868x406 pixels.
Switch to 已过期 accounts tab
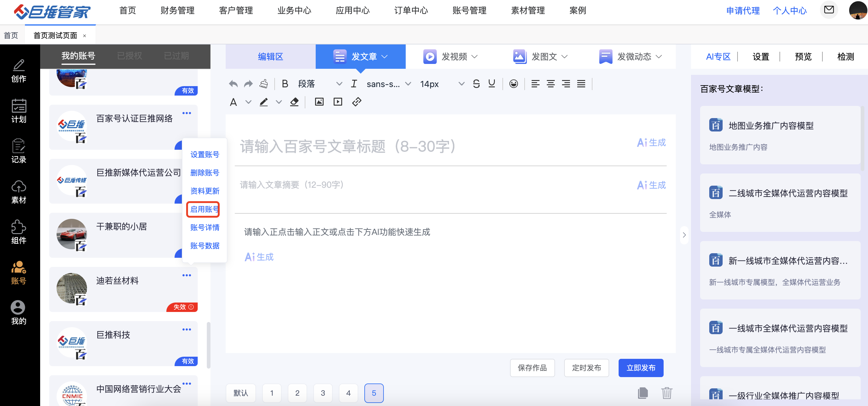click(176, 56)
